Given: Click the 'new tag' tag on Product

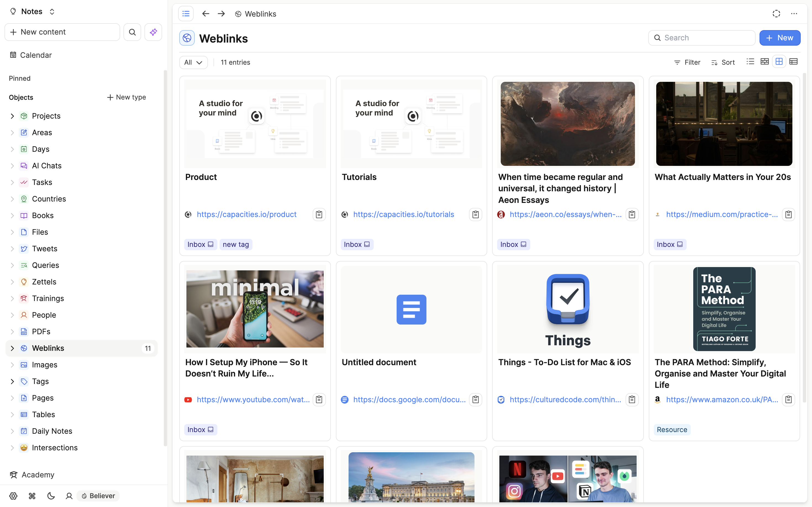Looking at the screenshot, I should (236, 244).
